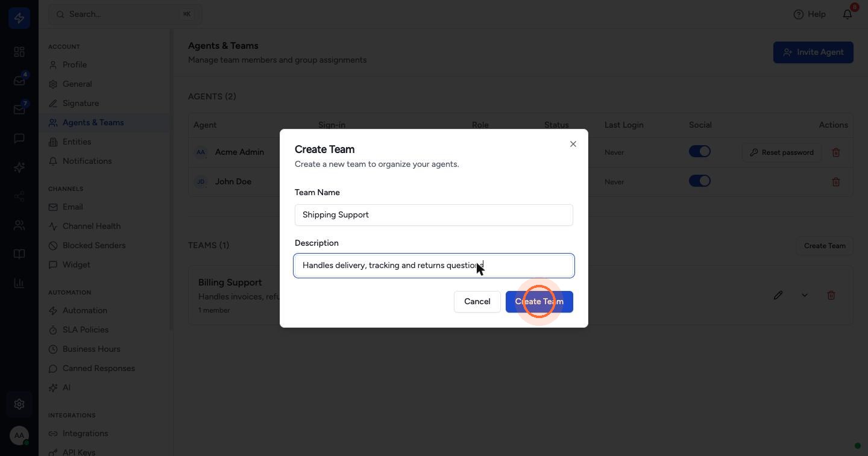The height and width of the screenshot is (456, 868).
Task: Reset password for Acme Admin
Action: (782, 152)
